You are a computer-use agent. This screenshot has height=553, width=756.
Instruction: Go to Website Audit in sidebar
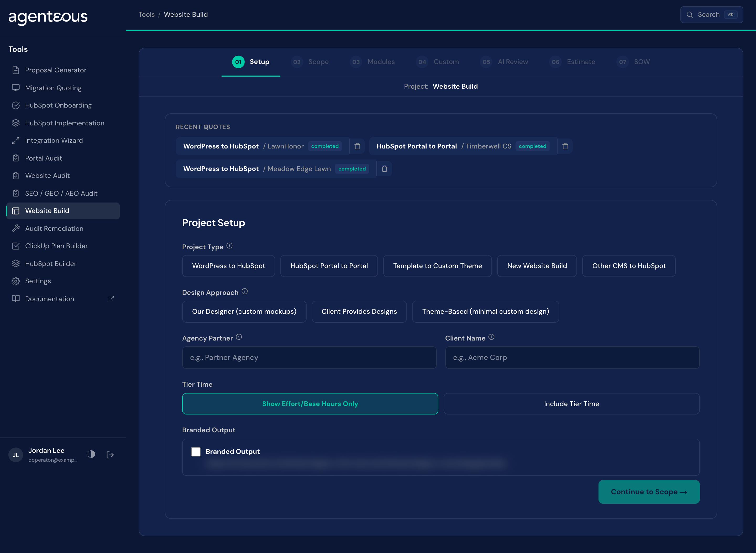click(x=63, y=176)
